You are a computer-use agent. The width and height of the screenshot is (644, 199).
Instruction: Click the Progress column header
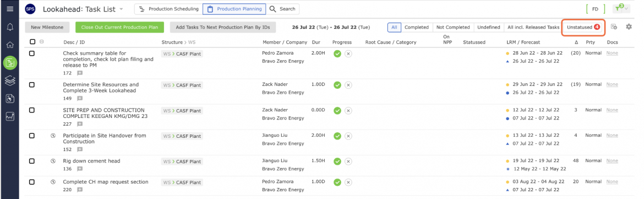tap(342, 42)
